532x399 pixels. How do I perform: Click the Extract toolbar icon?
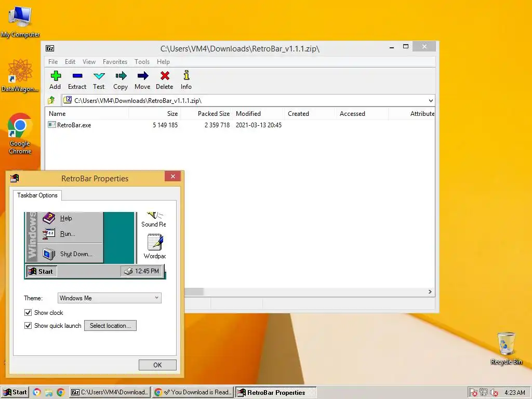tap(77, 76)
